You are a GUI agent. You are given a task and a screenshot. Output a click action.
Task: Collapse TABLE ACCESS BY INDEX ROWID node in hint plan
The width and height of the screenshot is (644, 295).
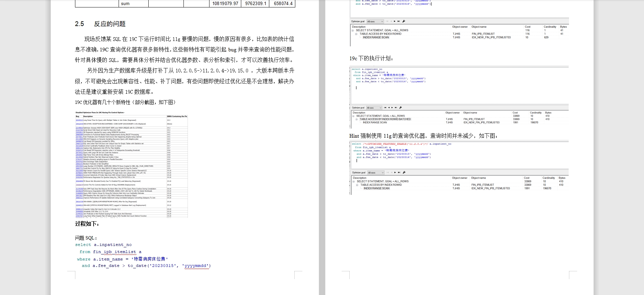point(357,185)
